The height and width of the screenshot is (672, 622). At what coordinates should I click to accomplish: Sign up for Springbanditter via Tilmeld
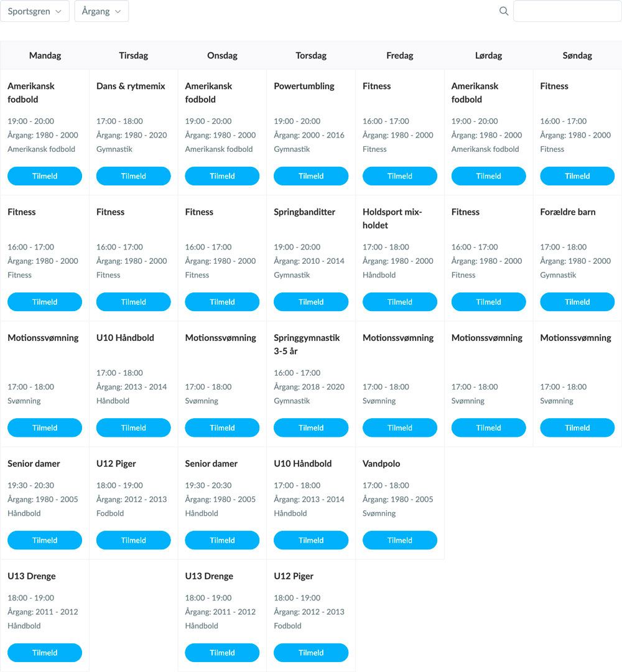point(311,302)
